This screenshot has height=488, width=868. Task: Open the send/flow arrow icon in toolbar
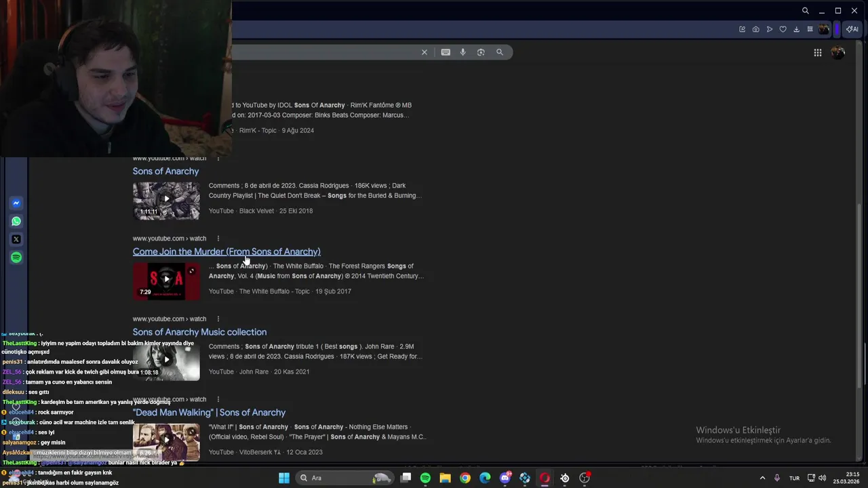pos(769,29)
